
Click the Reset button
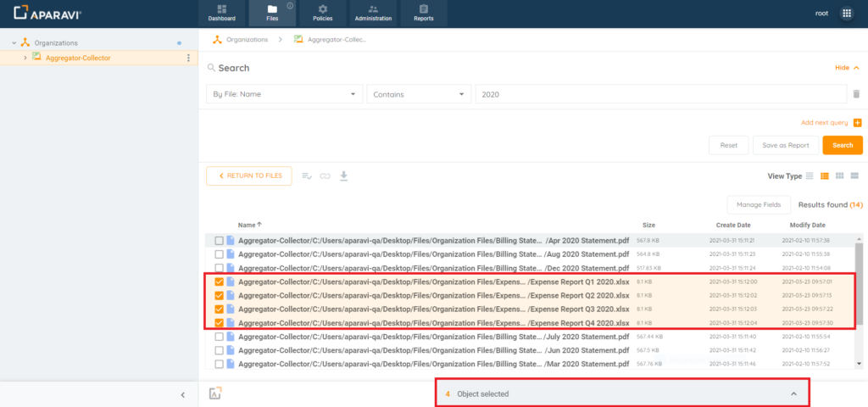click(x=729, y=145)
